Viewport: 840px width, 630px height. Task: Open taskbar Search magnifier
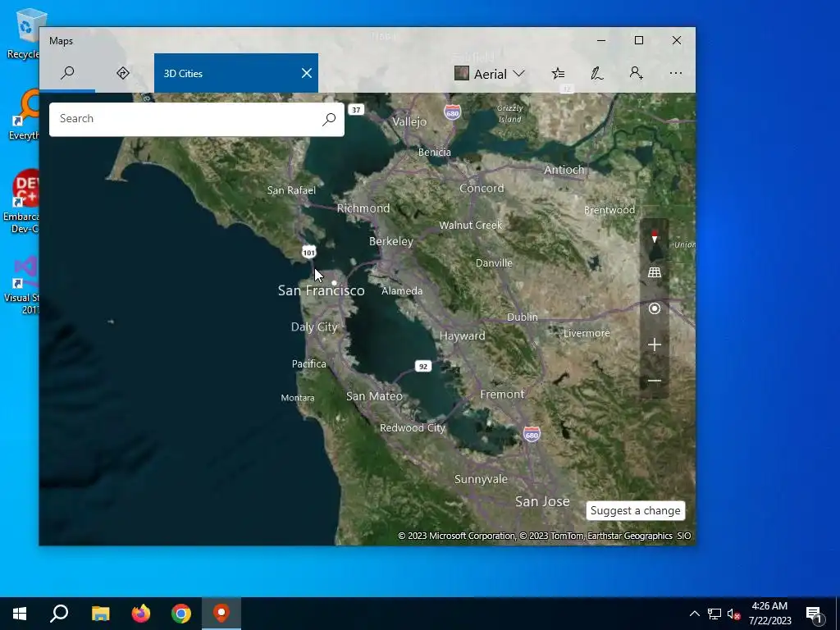tap(59, 614)
